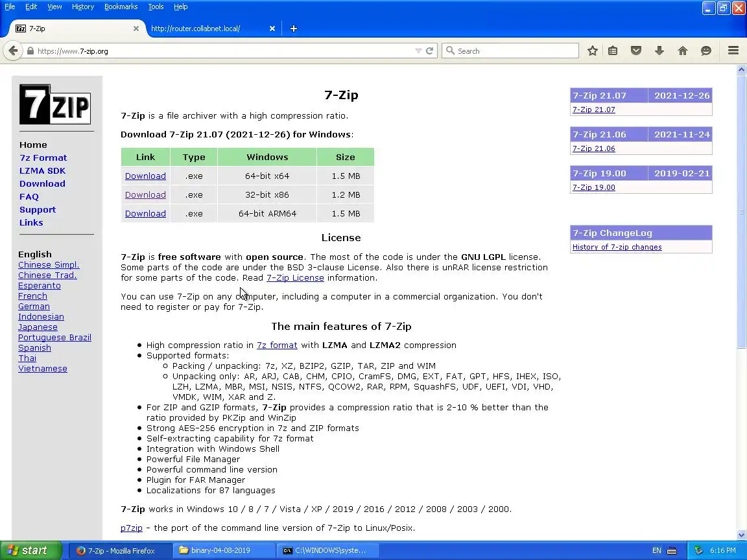Download the 32-bit x86 installer
This screenshot has width=747, height=560.
145,194
